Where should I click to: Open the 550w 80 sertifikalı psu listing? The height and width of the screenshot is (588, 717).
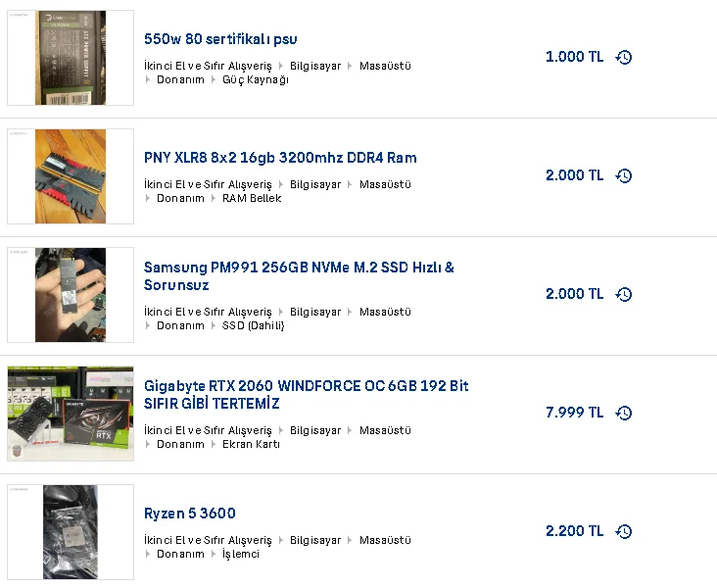click(220, 39)
